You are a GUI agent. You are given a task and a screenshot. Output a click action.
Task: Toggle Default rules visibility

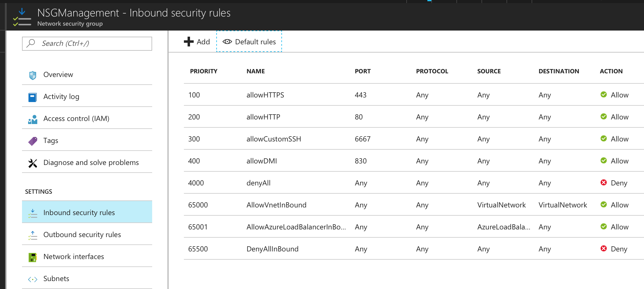(x=249, y=42)
